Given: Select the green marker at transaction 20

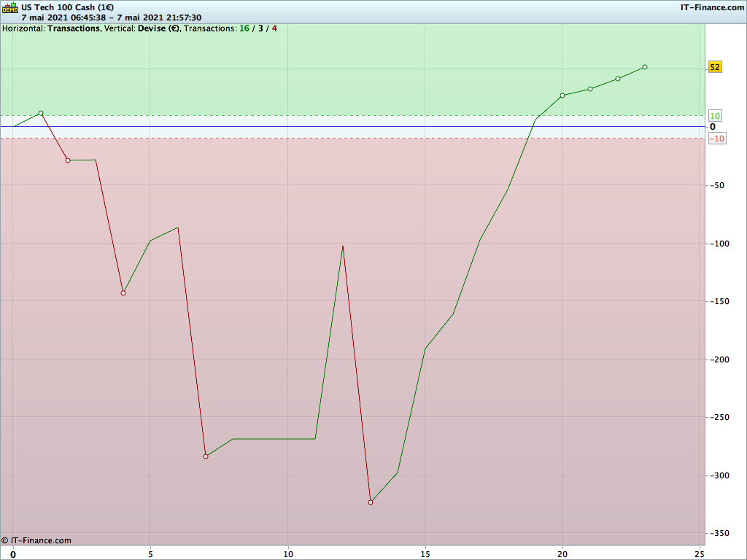Looking at the screenshot, I should 562,96.
